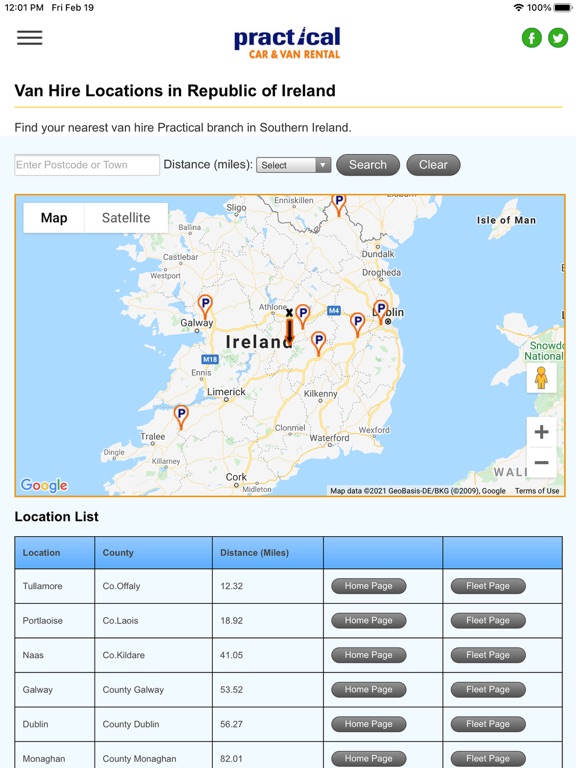The image size is (576, 768).
Task: Select the 53.52 distance value
Action: [x=231, y=690]
